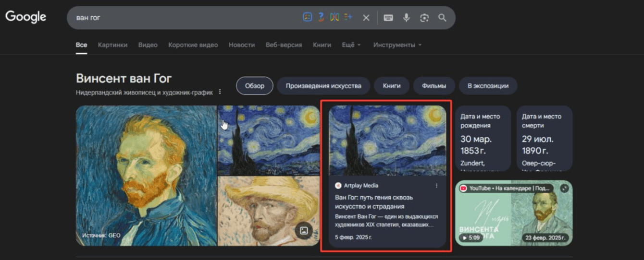
Task: Click the magnifying glass search button
Action: click(x=442, y=18)
